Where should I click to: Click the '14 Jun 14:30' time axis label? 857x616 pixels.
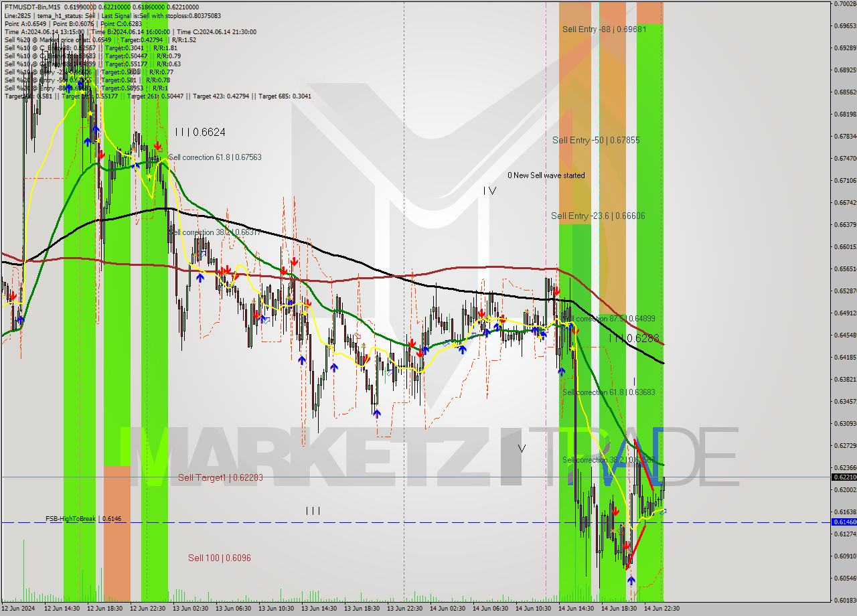click(x=576, y=609)
